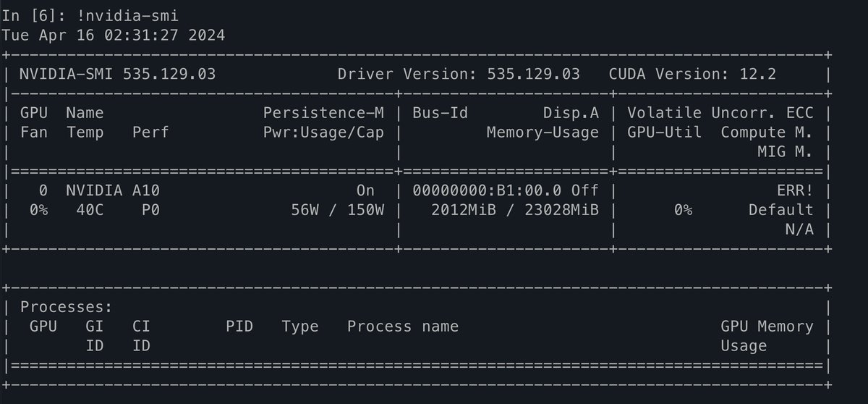Click the PID column header
Screen dimensions: 868x404
[239, 327]
